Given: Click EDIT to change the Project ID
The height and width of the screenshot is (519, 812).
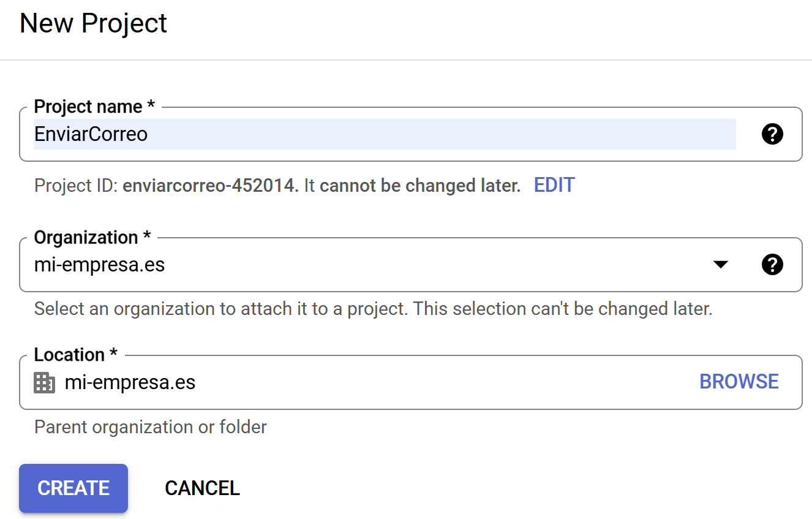Looking at the screenshot, I should click(x=554, y=185).
